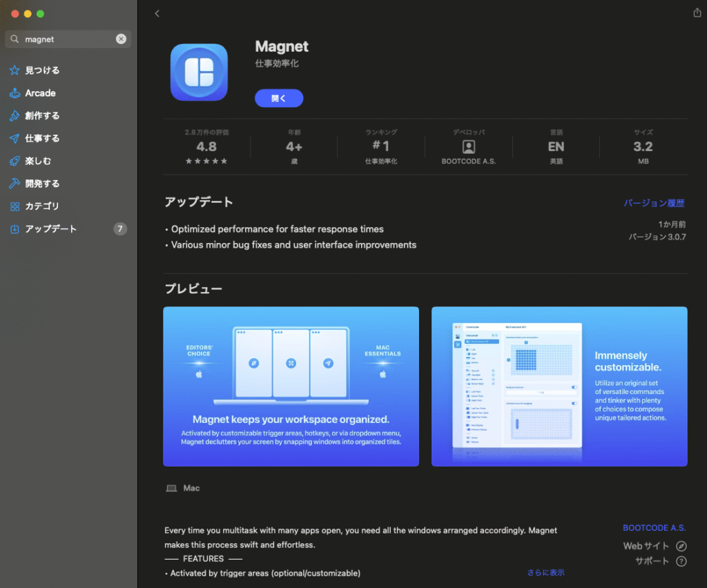Click the Web サイト link
Screen dimensions: 707x588
[646, 546]
